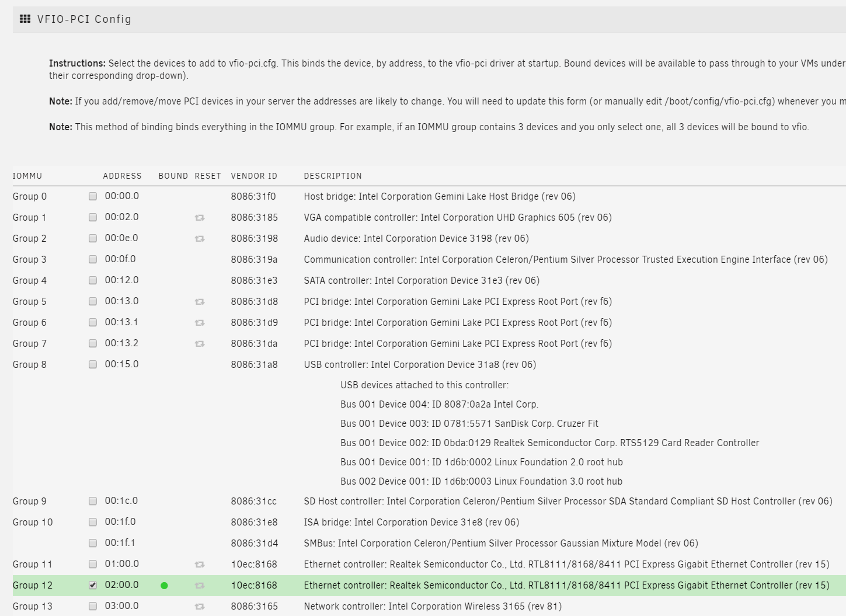Click Gemini Lake Host Bridge description
This screenshot has height=616, width=846.
[440, 197]
